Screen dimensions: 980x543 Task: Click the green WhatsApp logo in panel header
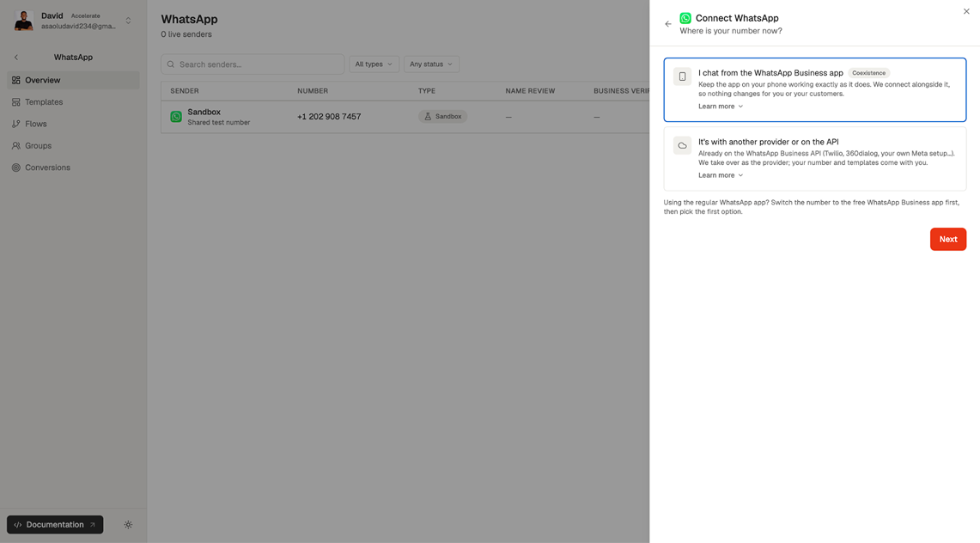point(685,18)
